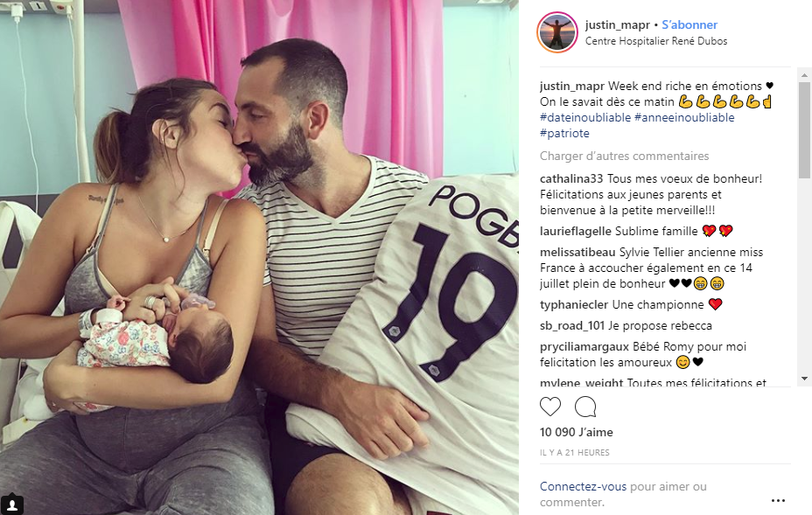Load more with Charger d'autres commentaires
This screenshot has width=812, height=515.
[x=624, y=156]
